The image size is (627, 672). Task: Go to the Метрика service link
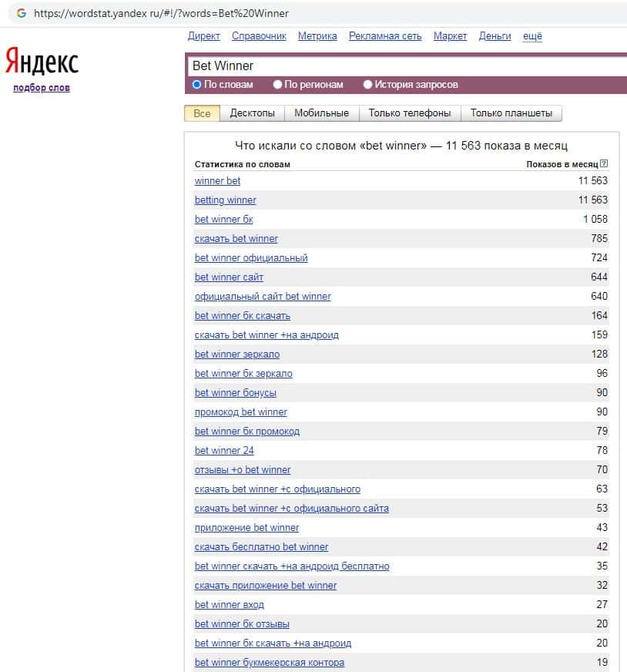point(317,36)
